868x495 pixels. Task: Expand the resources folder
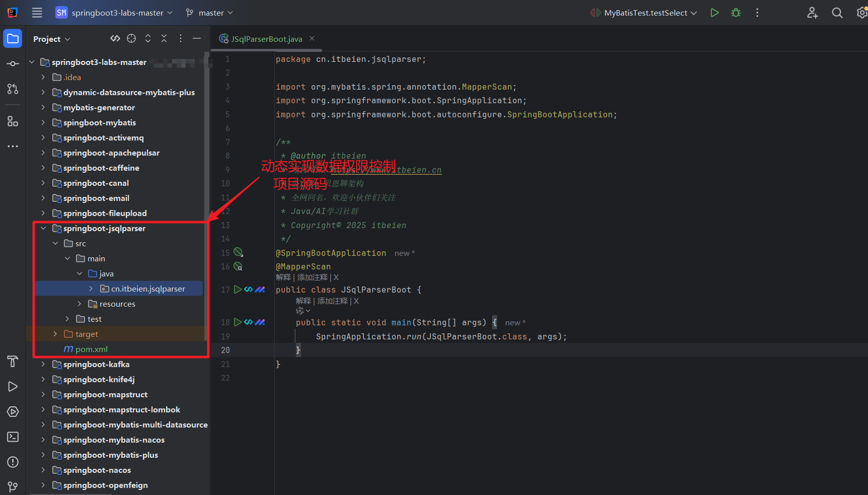pos(80,304)
